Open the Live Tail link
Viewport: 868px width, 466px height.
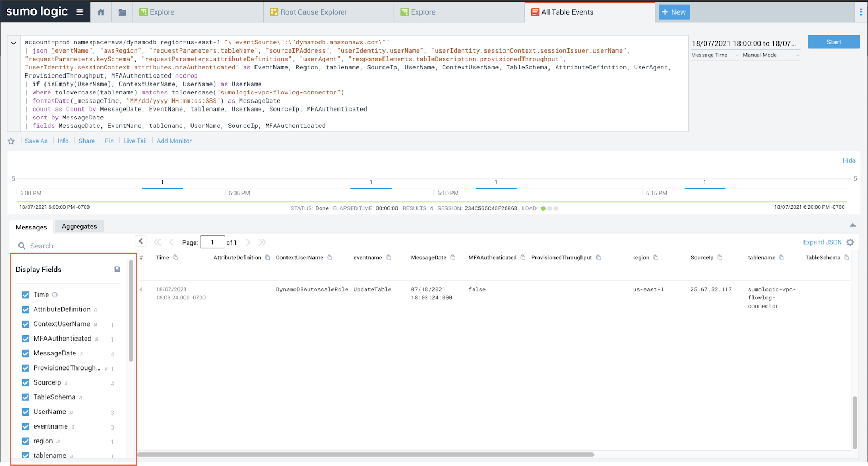point(135,141)
